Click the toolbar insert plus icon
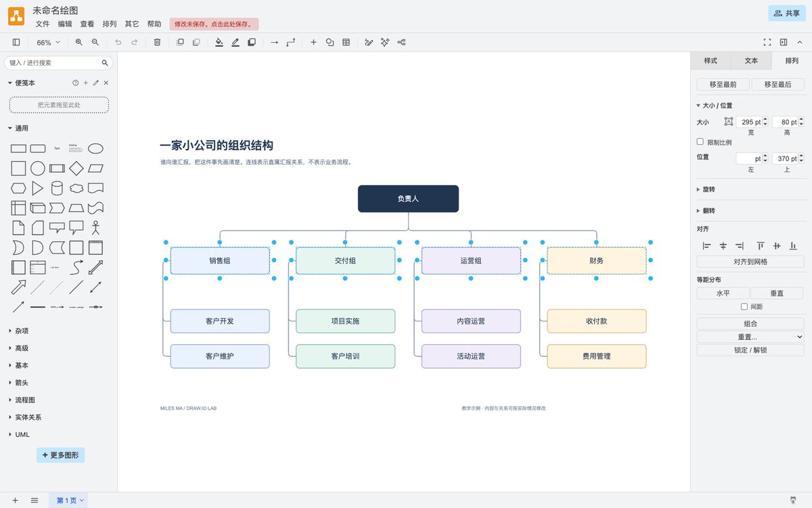Screen dimensions: 812x508 pos(313,42)
